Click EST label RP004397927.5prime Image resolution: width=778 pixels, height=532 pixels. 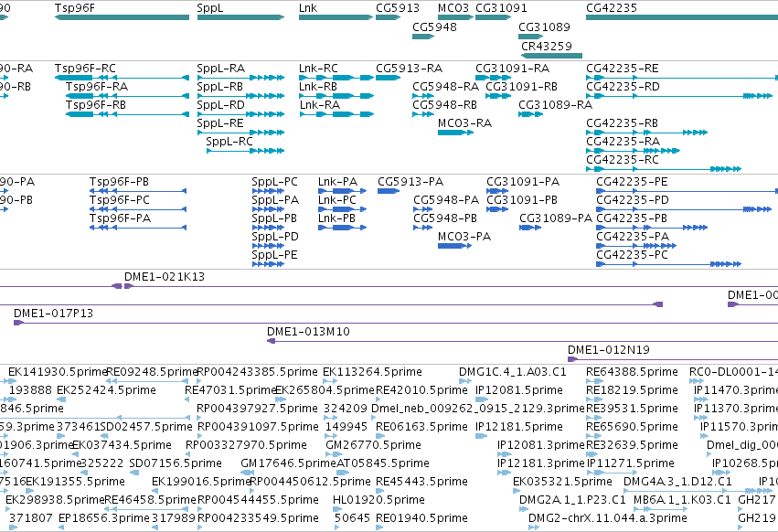point(258,409)
